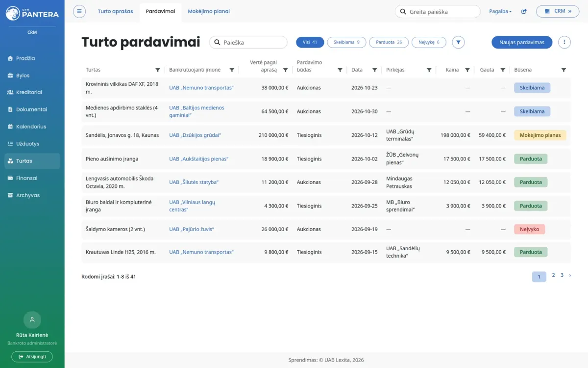Open the three-dot more options menu
Screen dimensions: 588x368
coord(564,42)
